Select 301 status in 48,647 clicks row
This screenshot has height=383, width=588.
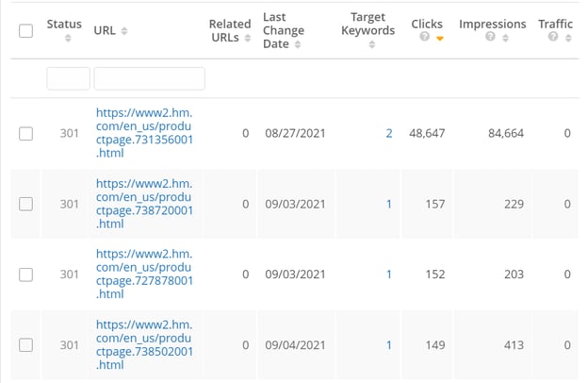70,133
